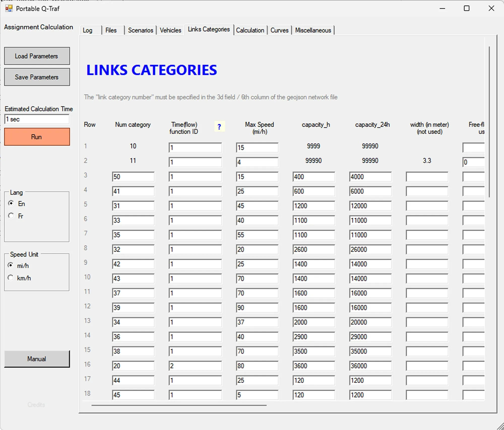Click Save Parameters
This screenshot has width=504, height=430.
[37, 77]
